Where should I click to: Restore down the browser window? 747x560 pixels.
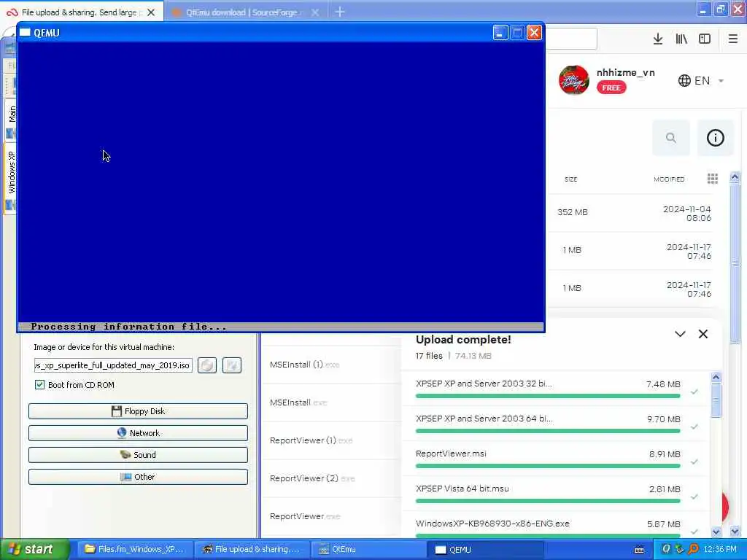point(720,9)
